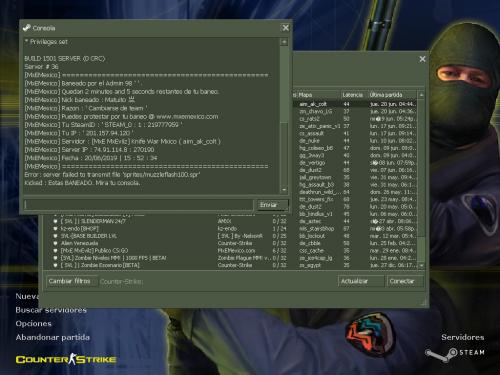This screenshot has width=500, height=375.
Task: Focus the console command input field
Action: point(138,205)
